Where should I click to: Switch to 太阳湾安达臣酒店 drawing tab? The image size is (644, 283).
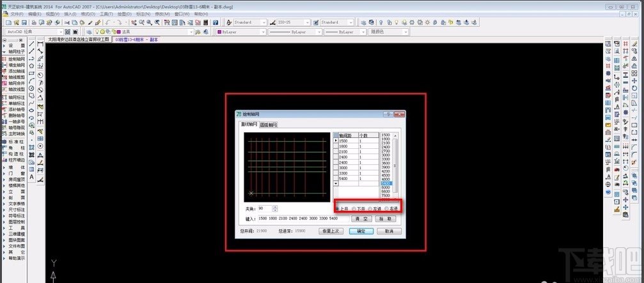pyautogui.click(x=78, y=40)
